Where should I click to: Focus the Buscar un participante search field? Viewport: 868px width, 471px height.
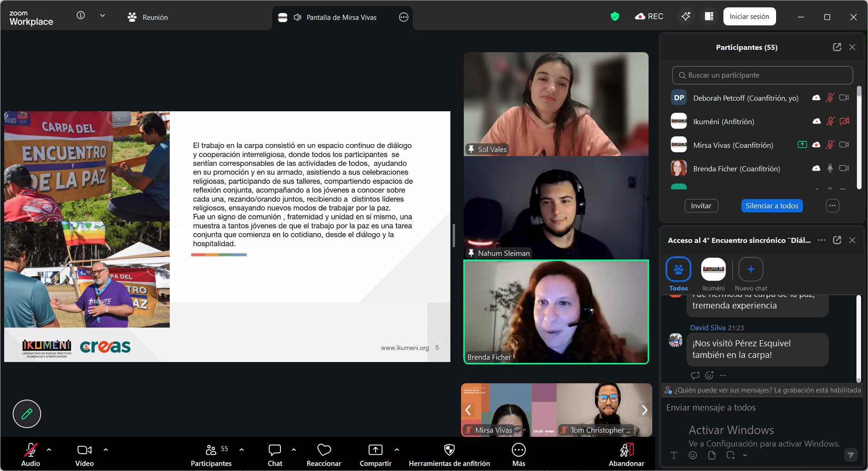click(762, 75)
